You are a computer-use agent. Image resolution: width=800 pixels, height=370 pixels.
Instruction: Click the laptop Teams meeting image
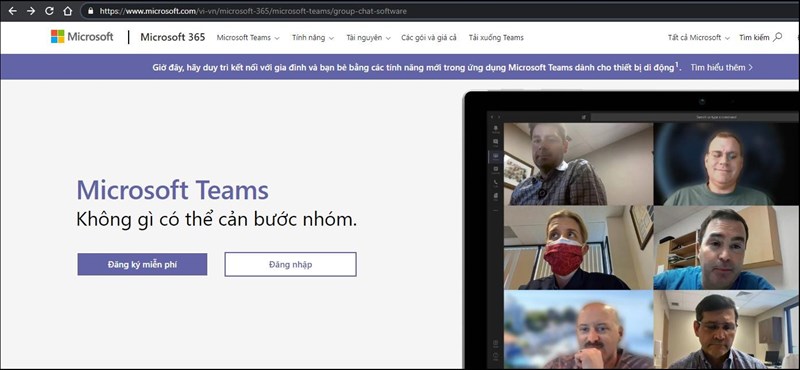click(x=632, y=230)
